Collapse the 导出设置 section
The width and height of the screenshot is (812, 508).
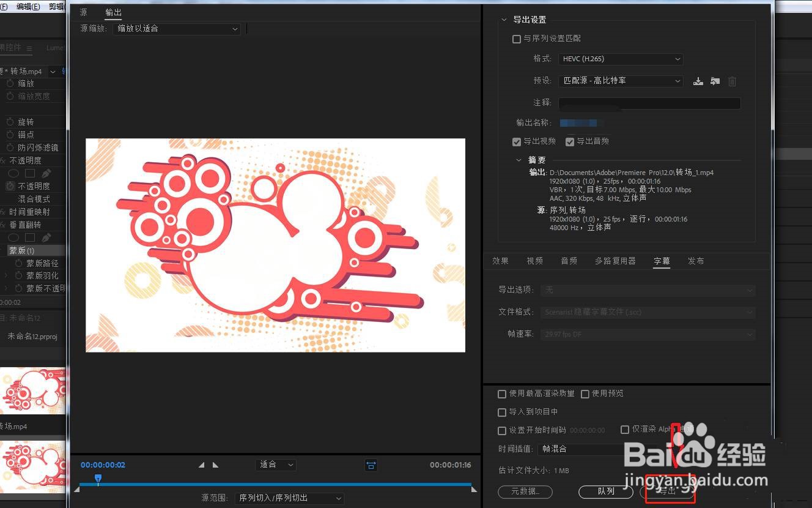504,20
